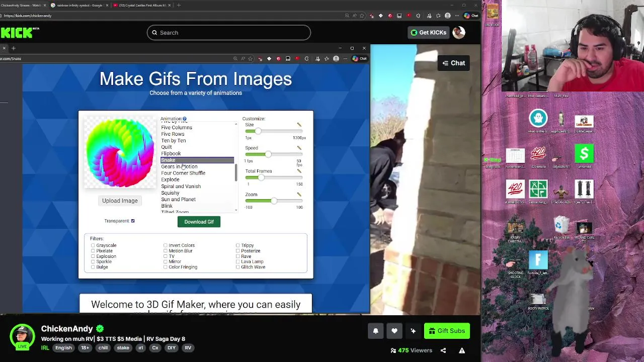Click the pencil edit icon next to Speed
644x362 pixels.
299,148
